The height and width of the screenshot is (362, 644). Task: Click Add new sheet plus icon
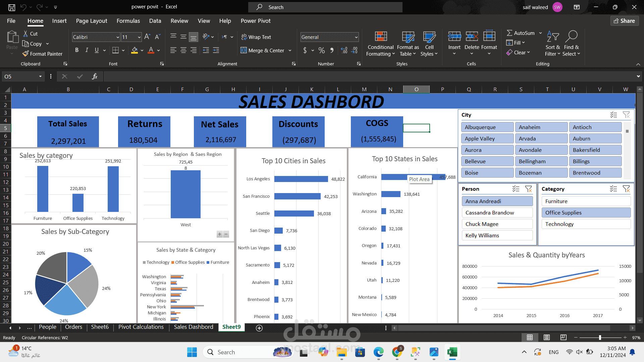pos(259,328)
